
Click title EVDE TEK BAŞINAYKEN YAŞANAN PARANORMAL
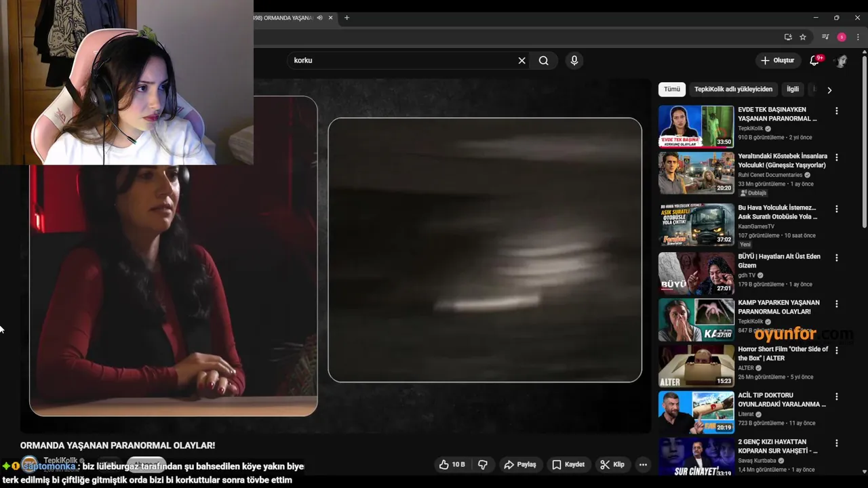coord(777,114)
